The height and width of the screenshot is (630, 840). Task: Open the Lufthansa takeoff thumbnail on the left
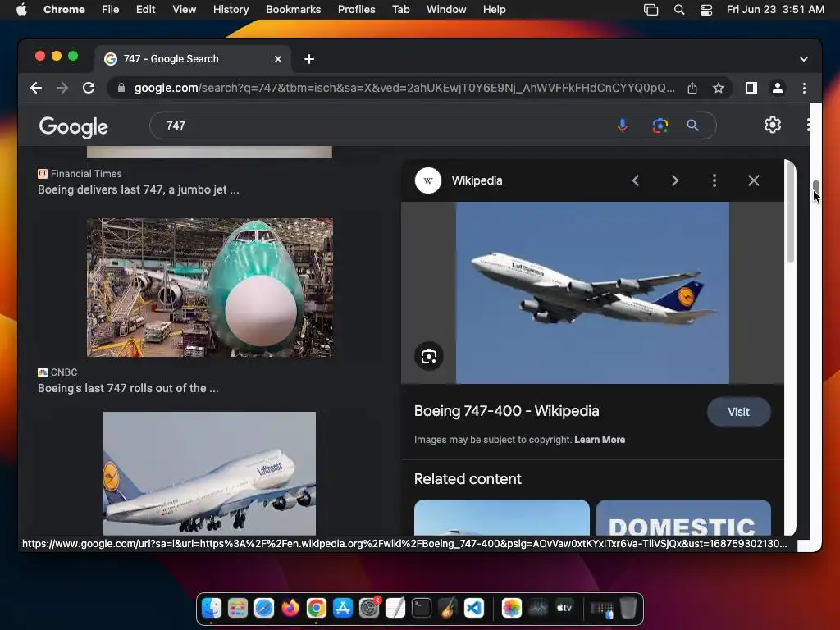[x=209, y=473]
